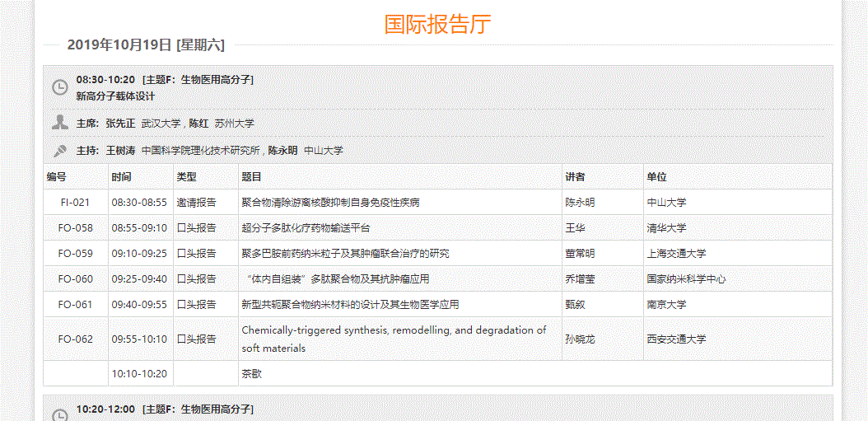The height and width of the screenshot is (421, 868).
Task: Click the 单位 column header
Action: point(656,177)
